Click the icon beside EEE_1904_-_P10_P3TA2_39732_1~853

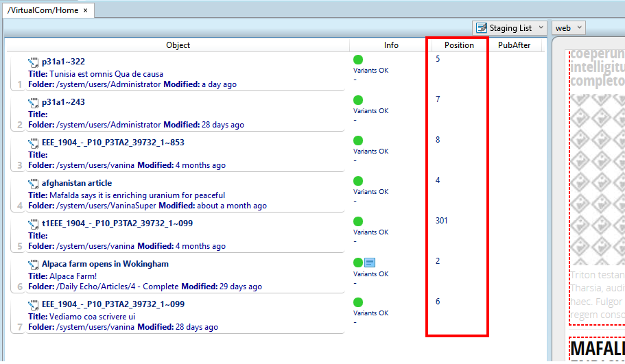(34, 143)
